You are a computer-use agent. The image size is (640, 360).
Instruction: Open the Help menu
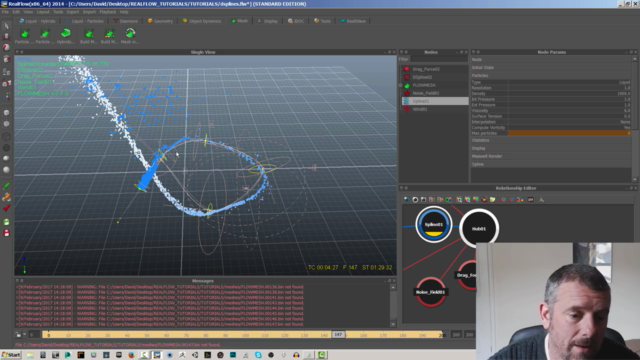pyautogui.click(x=124, y=12)
